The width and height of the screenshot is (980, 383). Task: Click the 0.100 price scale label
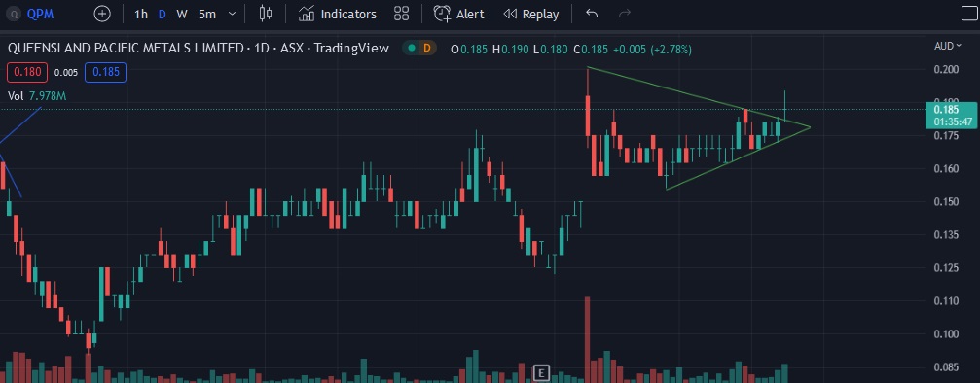click(946, 334)
